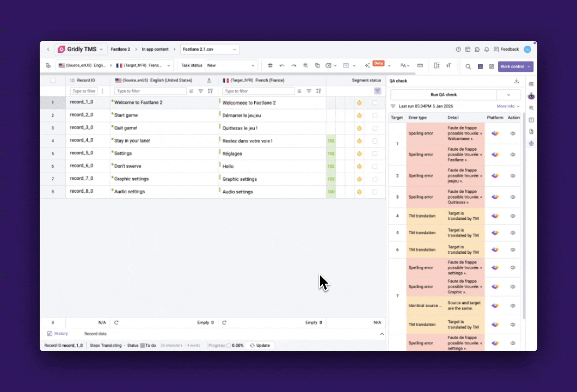This screenshot has height=392, width=577.
Task: Click the QA check panel vertical scrollbar
Action: [x=524, y=218]
